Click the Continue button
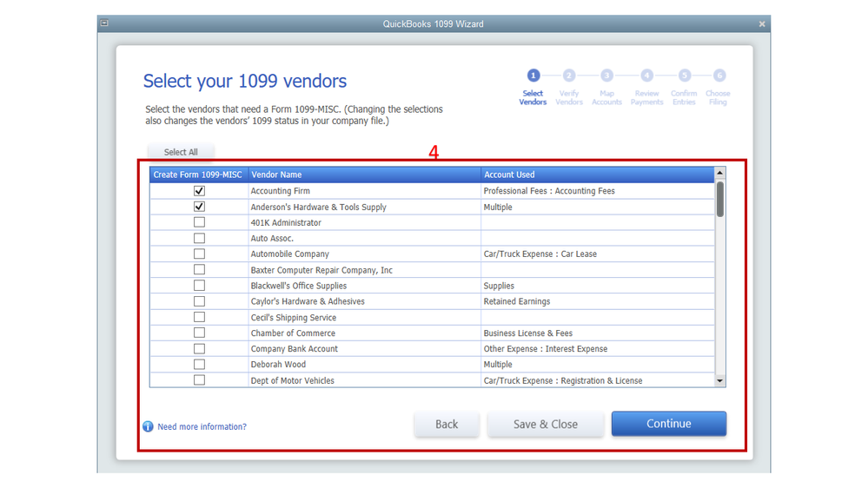868x488 pixels. coord(669,424)
